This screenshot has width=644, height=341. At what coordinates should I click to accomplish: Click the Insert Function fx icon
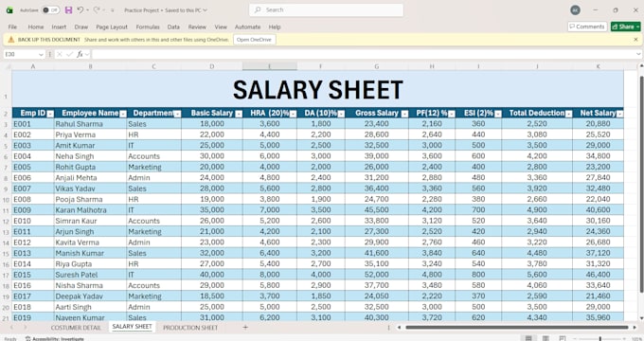[80, 54]
